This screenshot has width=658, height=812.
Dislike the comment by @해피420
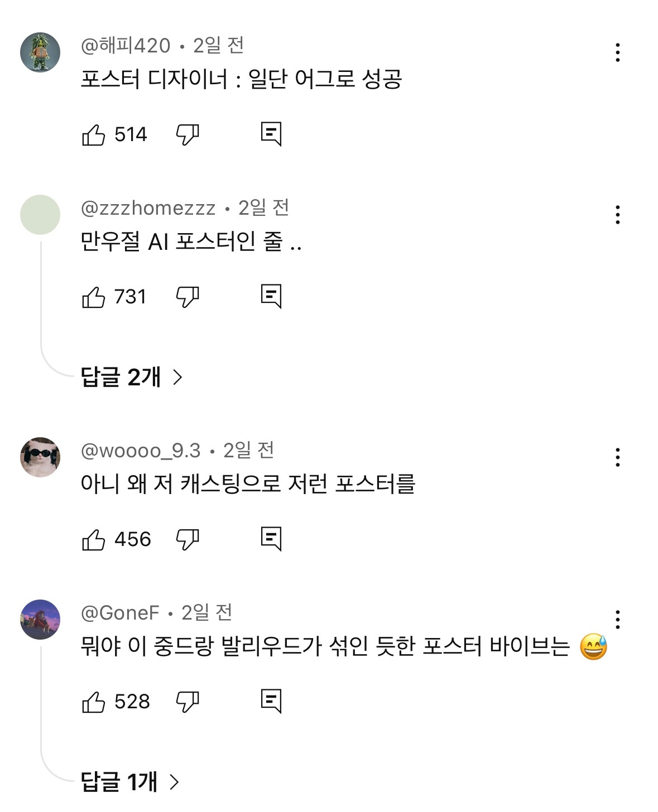(188, 135)
